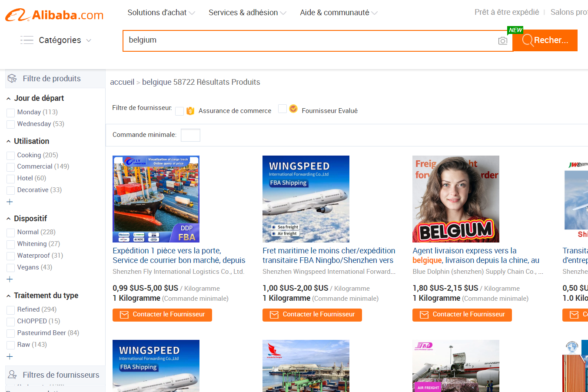
Task: Click the Filtres de fournisseurs person icon
Action: (x=12, y=375)
